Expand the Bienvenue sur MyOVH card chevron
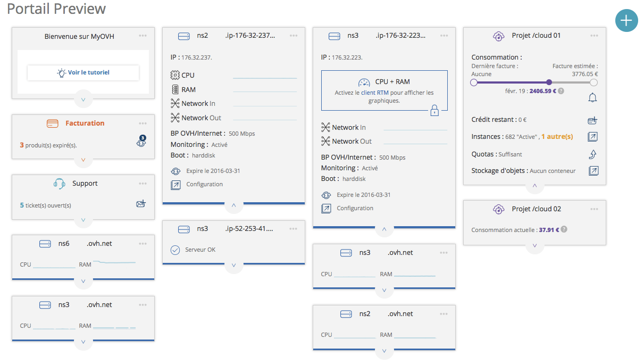Image resolution: width=644 pixels, height=364 pixels. tap(83, 99)
